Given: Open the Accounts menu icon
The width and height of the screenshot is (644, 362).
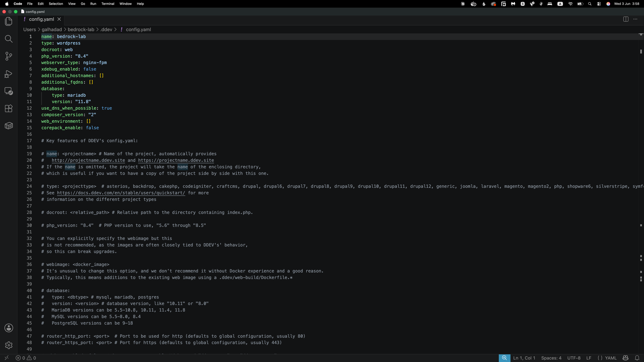Looking at the screenshot, I should [9, 328].
